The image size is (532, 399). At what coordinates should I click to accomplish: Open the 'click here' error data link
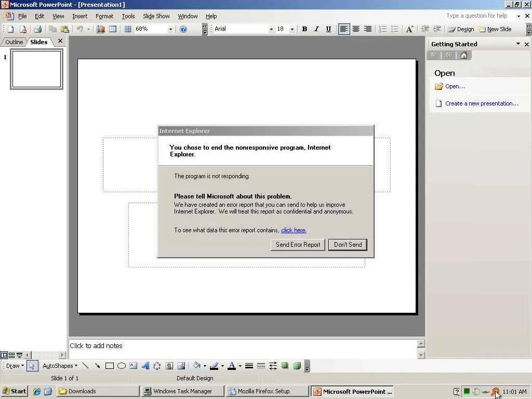click(294, 230)
